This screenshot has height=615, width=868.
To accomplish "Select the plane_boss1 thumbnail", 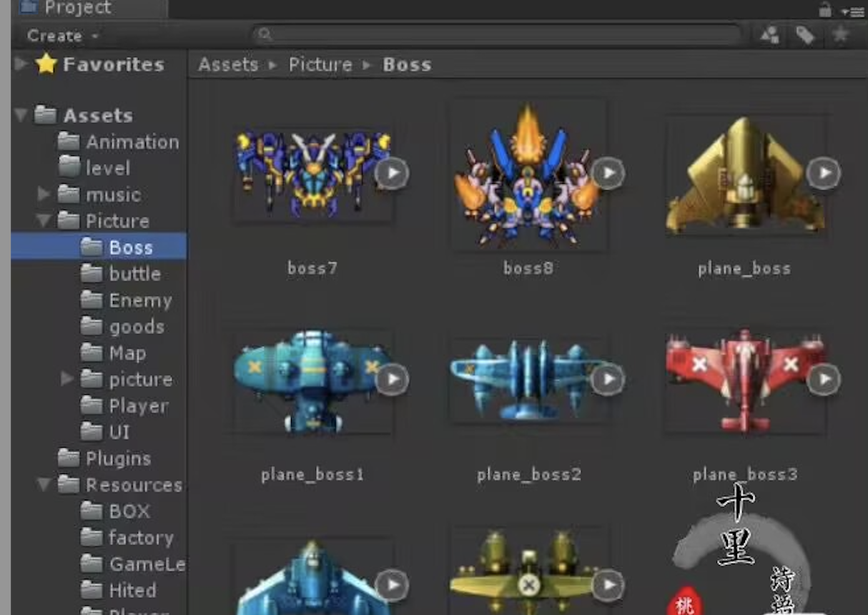I will (312, 379).
